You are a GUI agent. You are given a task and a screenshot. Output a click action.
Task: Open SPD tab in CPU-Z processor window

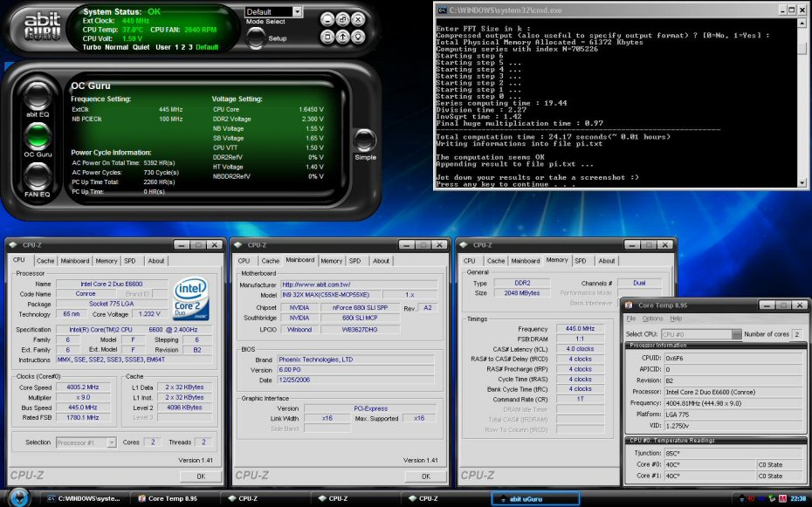130,261
